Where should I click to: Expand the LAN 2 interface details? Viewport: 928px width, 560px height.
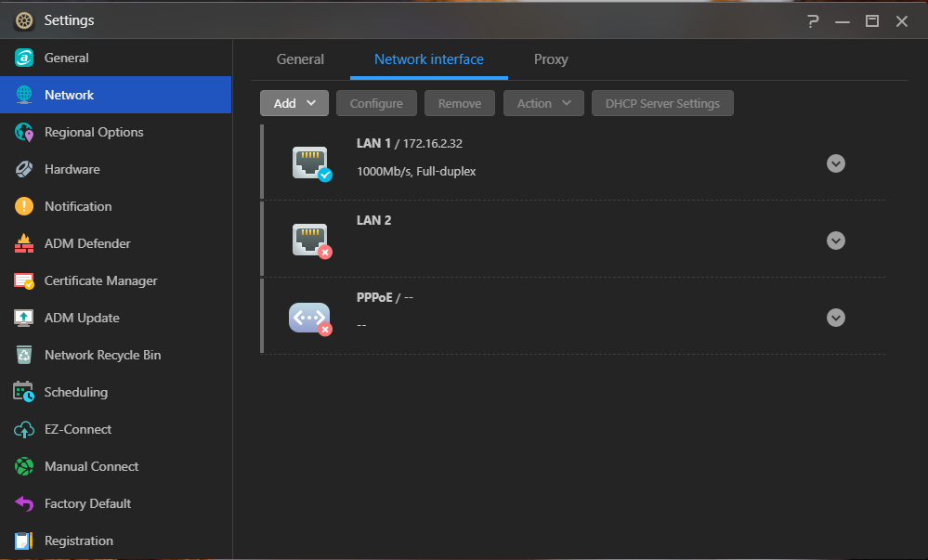[836, 241]
